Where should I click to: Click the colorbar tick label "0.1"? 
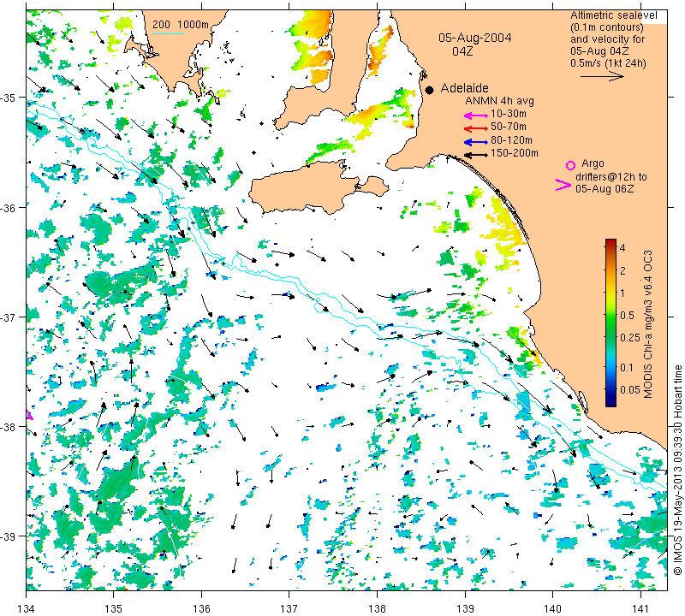point(626,367)
